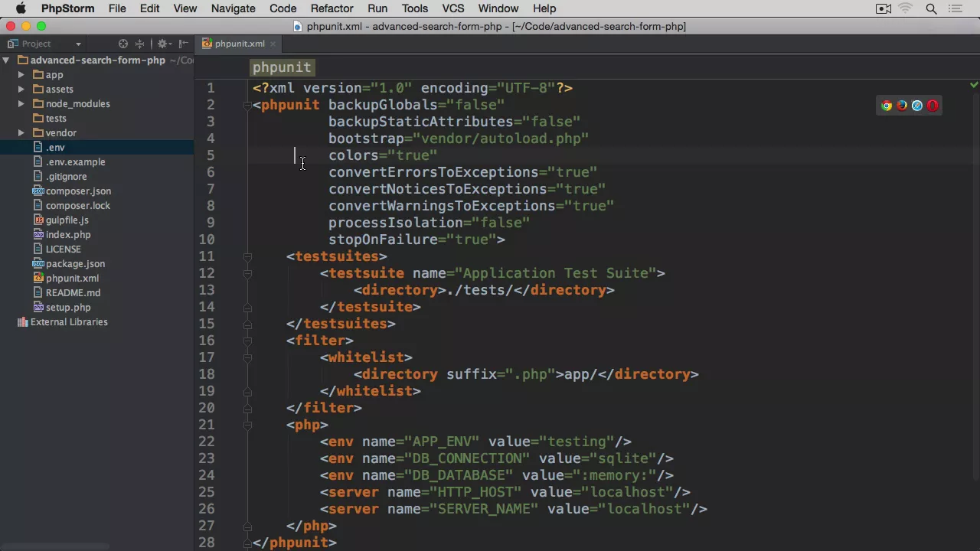This screenshot has height=551, width=980.
Task: Open the Help menu
Action: tap(544, 8)
